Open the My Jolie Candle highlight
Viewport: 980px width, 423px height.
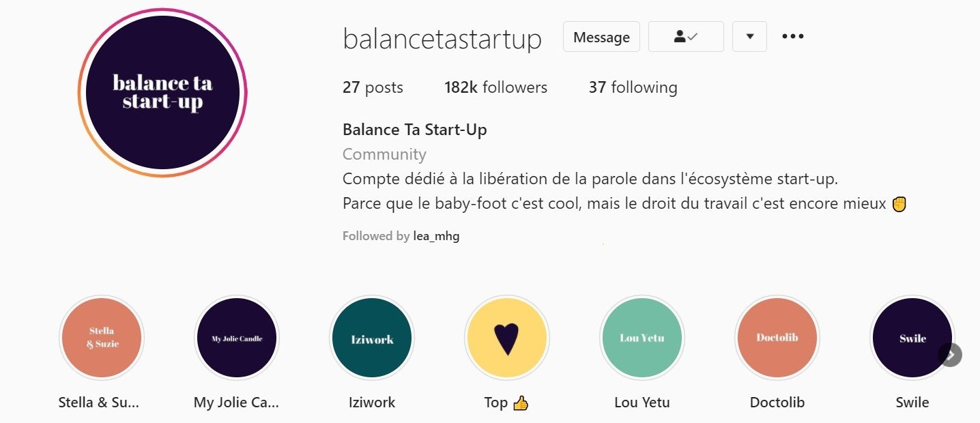point(236,338)
